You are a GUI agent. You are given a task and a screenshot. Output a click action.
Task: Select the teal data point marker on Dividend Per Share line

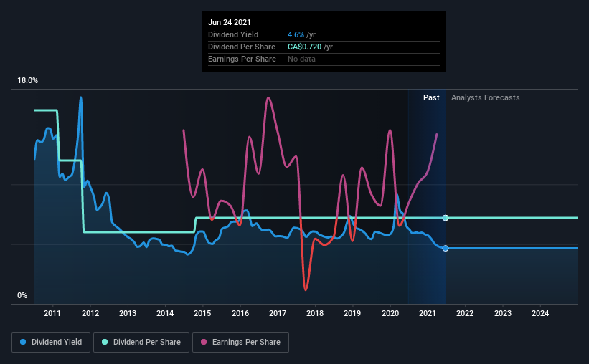pyautogui.click(x=446, y=218)
